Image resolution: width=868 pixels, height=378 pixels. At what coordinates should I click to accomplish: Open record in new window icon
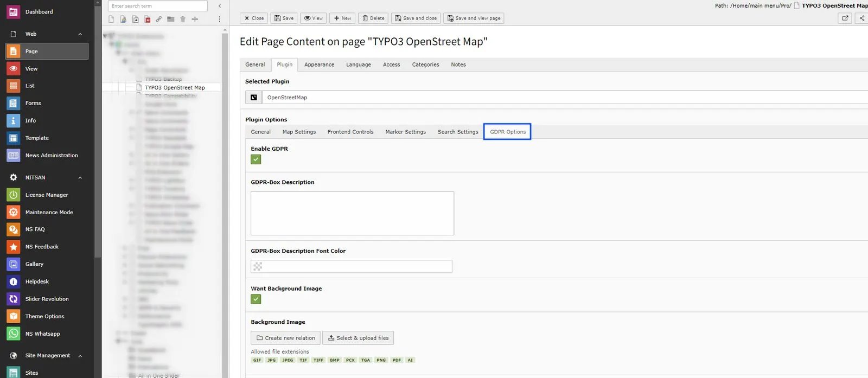tap(845, 18)
